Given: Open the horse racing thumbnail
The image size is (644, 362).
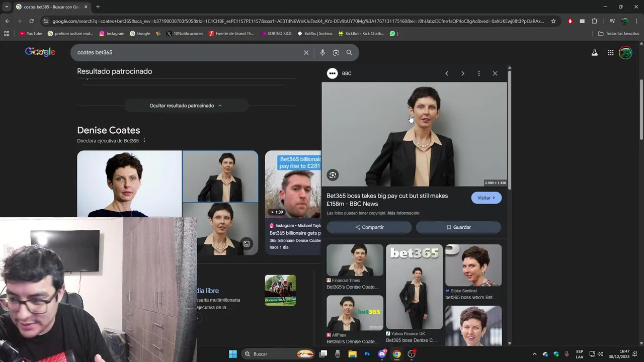Looking at the screenshot, I should tap(280, 290).
